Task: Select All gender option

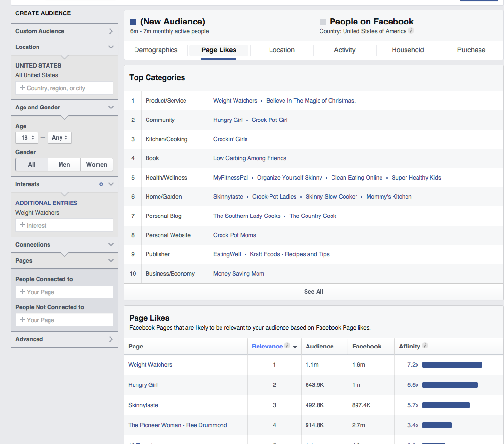Action: pos(32,165)
